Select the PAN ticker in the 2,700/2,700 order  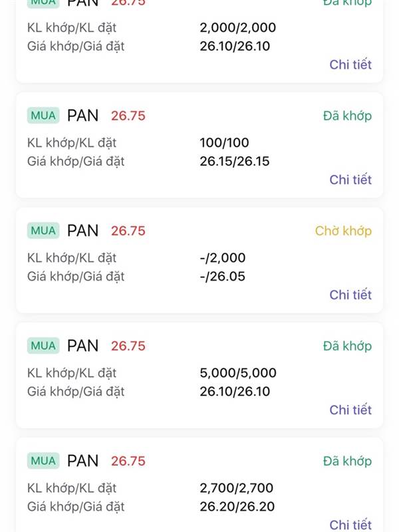coord(82,461)
